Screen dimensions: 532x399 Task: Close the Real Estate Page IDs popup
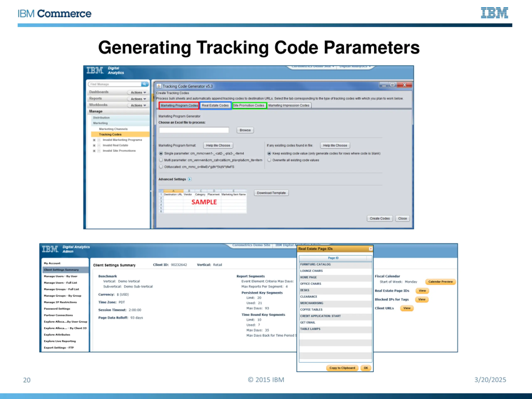coord(371,249)
